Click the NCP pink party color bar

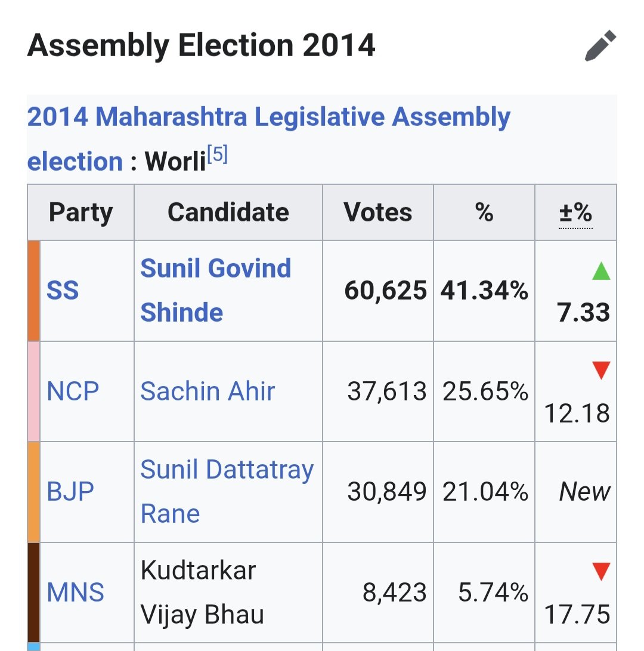(x=33, y=391)
